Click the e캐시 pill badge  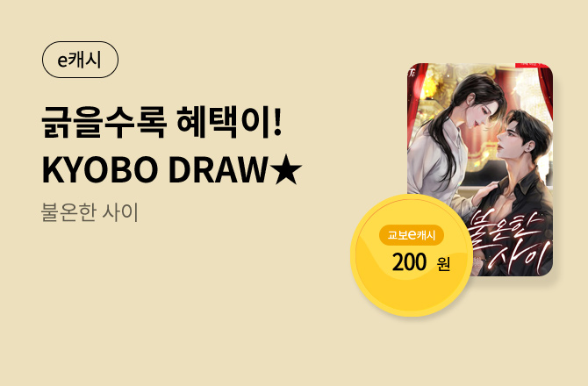coord(80,60)
